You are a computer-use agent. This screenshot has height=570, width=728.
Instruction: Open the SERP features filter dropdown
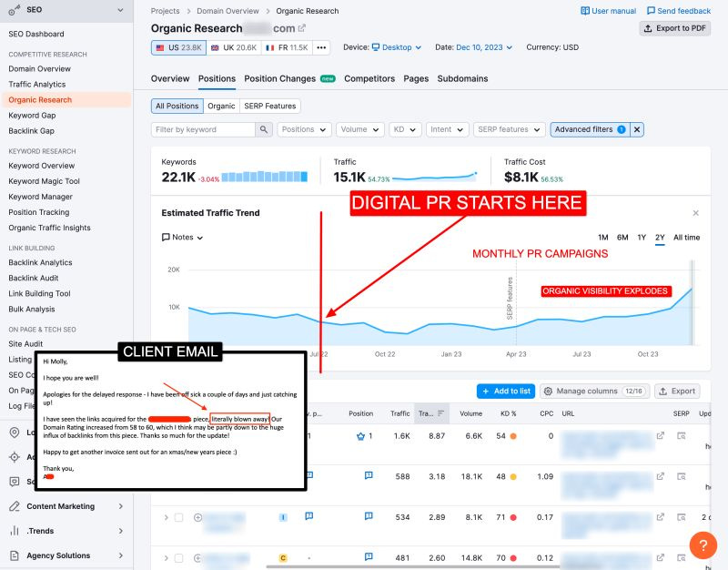coord(509,129)
